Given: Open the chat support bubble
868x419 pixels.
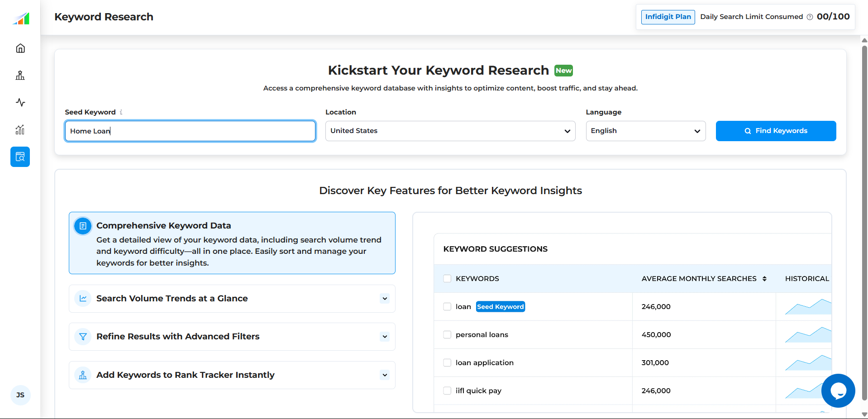Looking at the screenshot, I should 838,390.
